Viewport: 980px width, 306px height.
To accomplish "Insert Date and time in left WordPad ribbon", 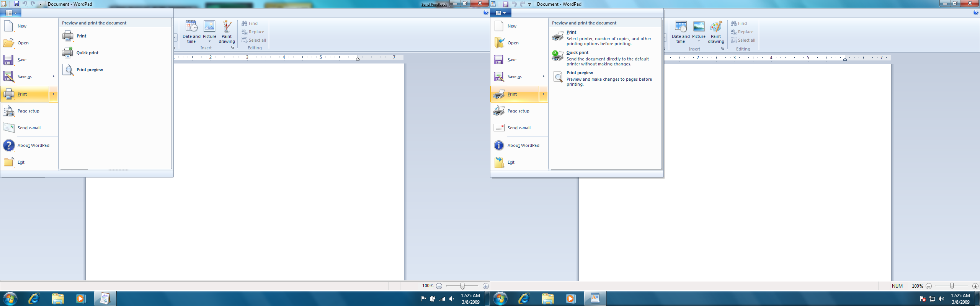I will tap(191, 32).
